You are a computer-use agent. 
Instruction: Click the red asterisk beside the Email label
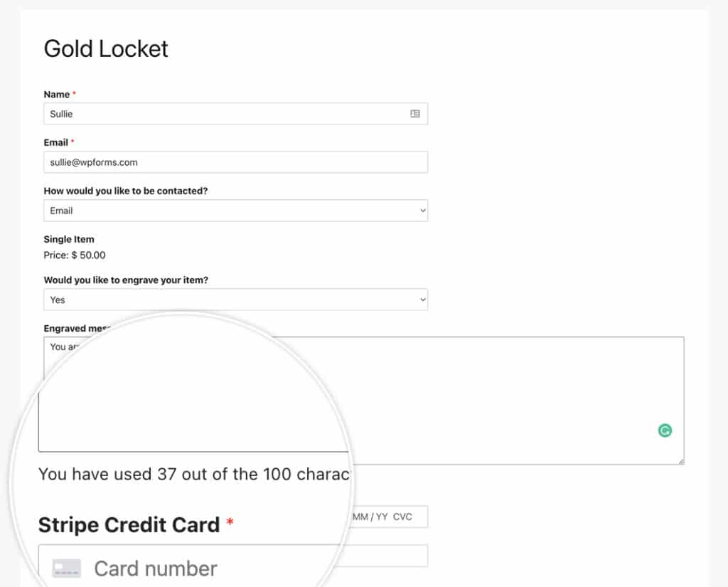71,142
